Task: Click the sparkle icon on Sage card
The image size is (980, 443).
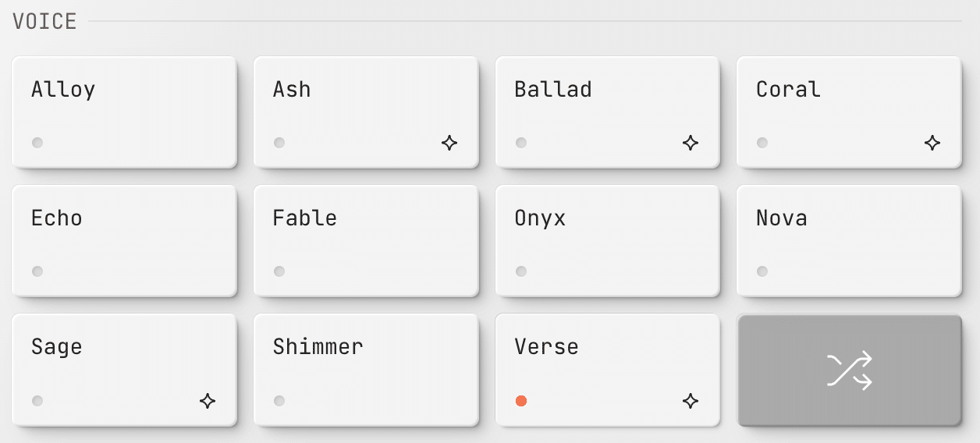Action: point(208,401)
